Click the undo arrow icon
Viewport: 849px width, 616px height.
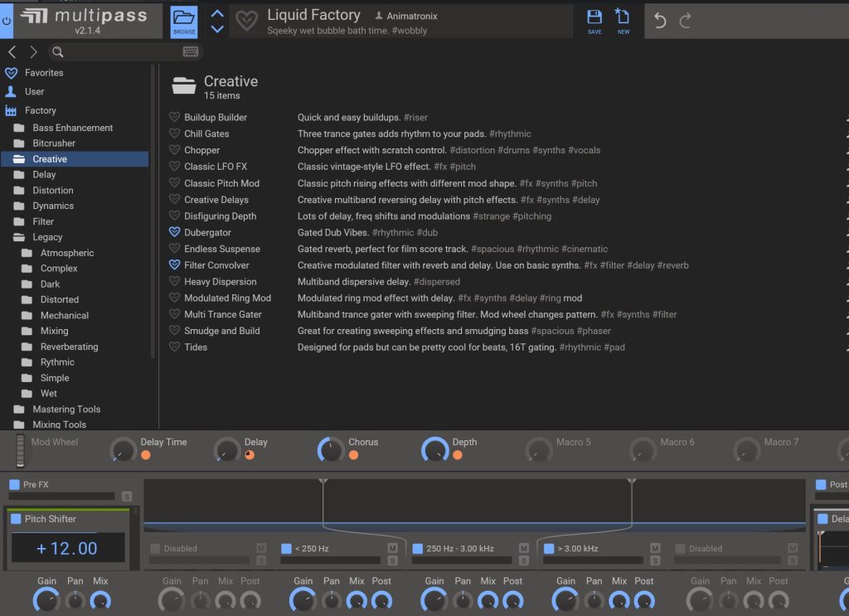pos(660,21)
